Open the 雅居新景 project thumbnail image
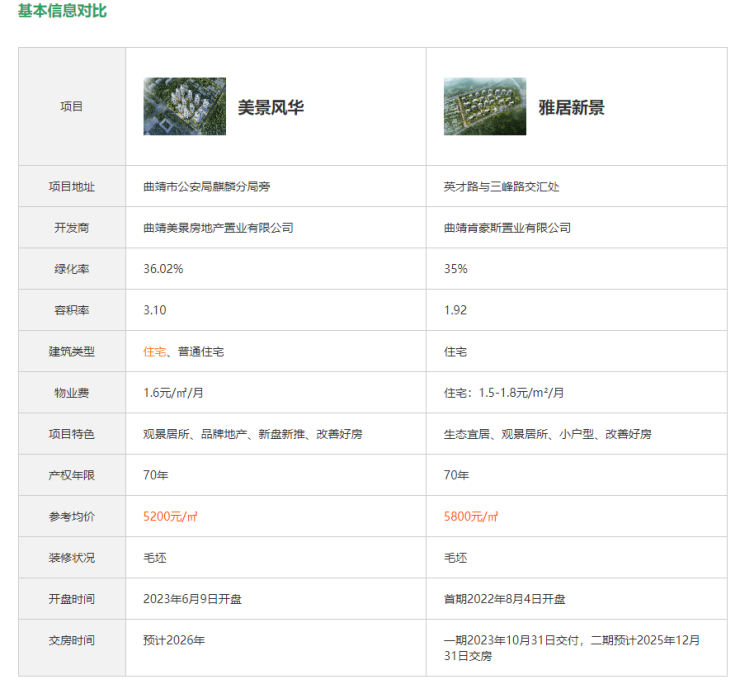The height and width of the screenshot is (684, 740). 485,106
